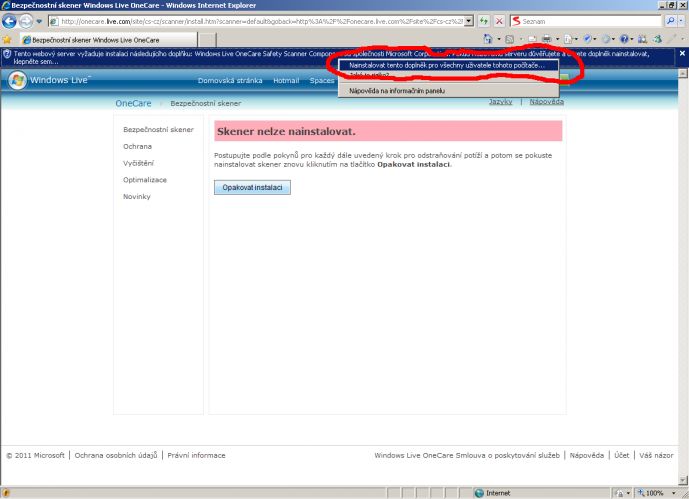
Task: Close the information bar with X
Action: (x=682, y=53)
